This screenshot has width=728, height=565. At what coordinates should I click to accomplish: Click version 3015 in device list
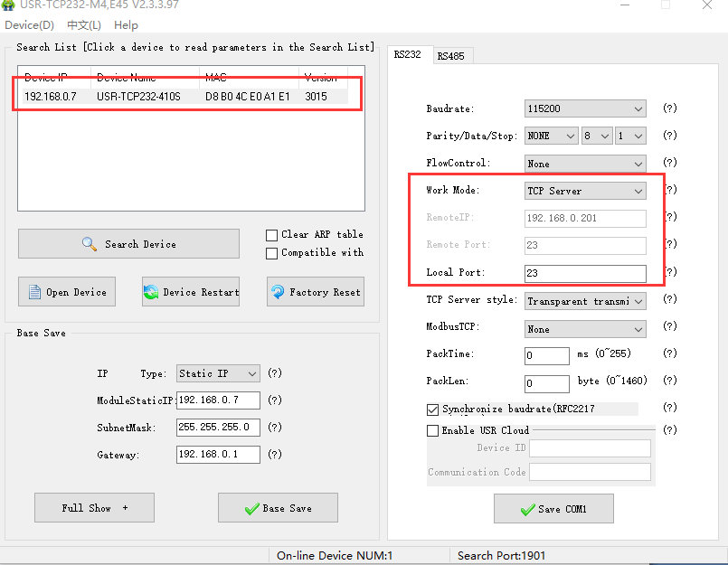point(317,96)
